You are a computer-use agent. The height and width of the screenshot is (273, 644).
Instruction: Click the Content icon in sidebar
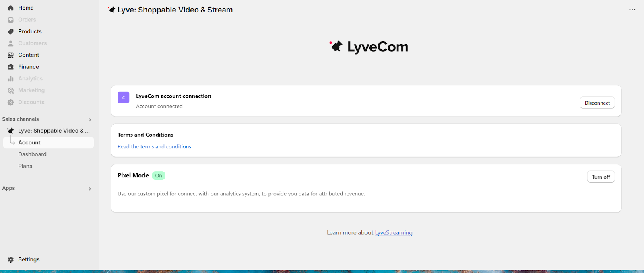[x=11, y=55]
